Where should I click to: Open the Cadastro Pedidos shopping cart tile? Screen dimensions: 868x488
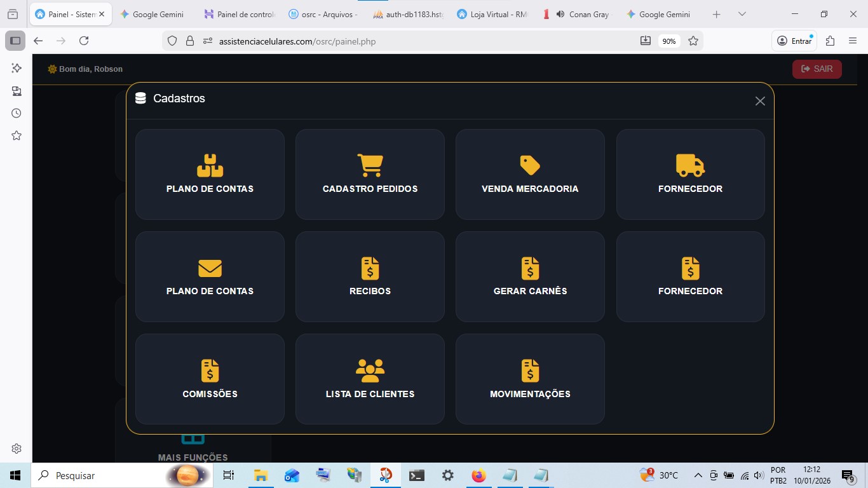370,175
